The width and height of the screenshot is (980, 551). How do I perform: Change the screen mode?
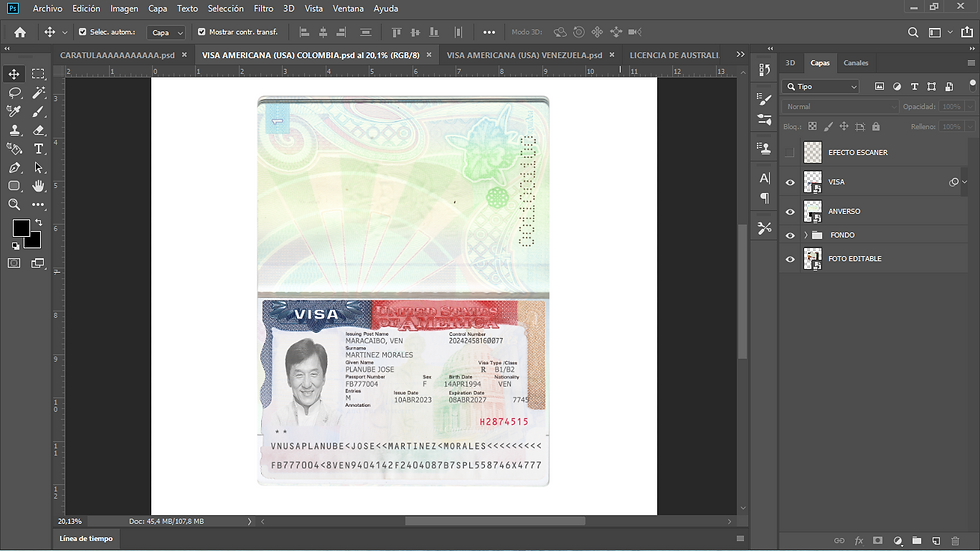pyautogui.click(x=38, y=263)
